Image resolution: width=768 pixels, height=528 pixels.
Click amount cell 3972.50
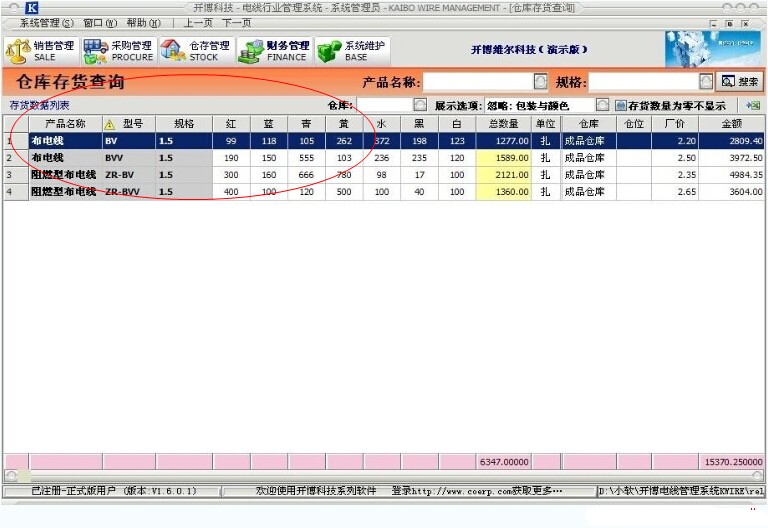point(732,158)
